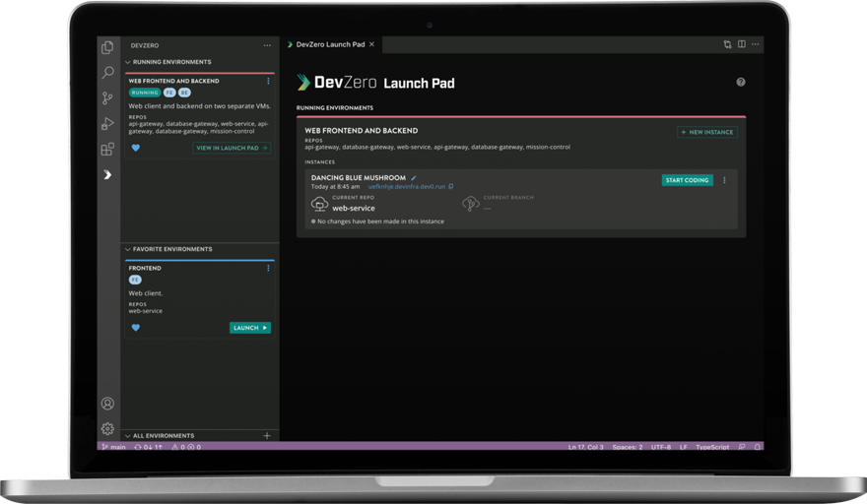867x504 pixels.
Task: Change indentation via Spaces: 2
Action: pyautogui.click(x=627, y=447)
